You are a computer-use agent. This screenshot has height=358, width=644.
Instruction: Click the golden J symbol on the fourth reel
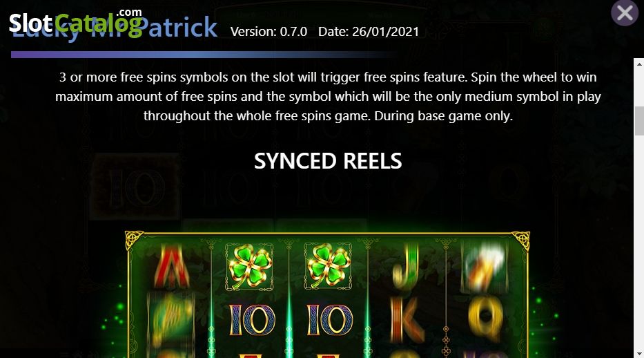pyautogui.click(x=406, y=267)
